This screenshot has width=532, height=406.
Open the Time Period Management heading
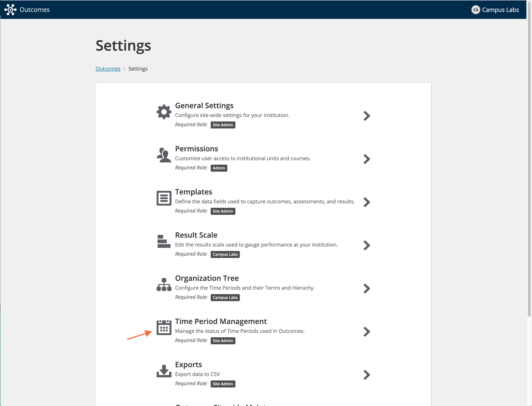[221, 321]
